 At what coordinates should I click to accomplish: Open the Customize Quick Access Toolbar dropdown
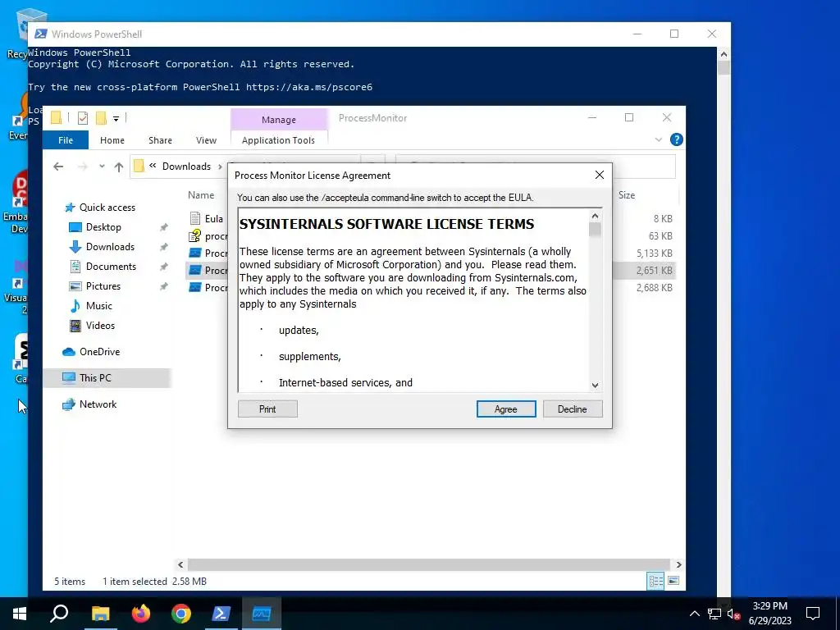pyautogui.click(x=116, y=118)
